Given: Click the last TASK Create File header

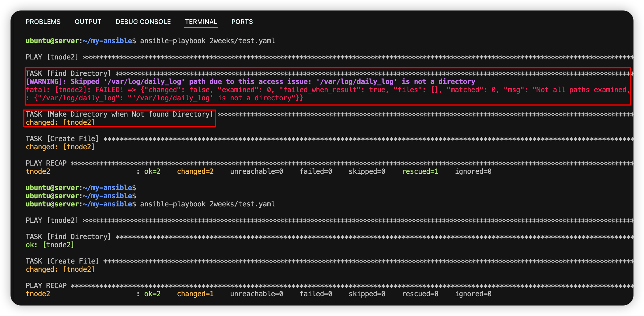Looking at the screenshot, I should coord(62,261).
